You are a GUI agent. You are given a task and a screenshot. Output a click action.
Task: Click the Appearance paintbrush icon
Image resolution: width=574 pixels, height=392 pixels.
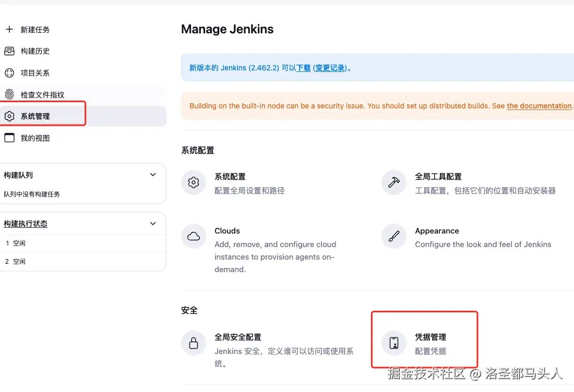coord(394,236)
